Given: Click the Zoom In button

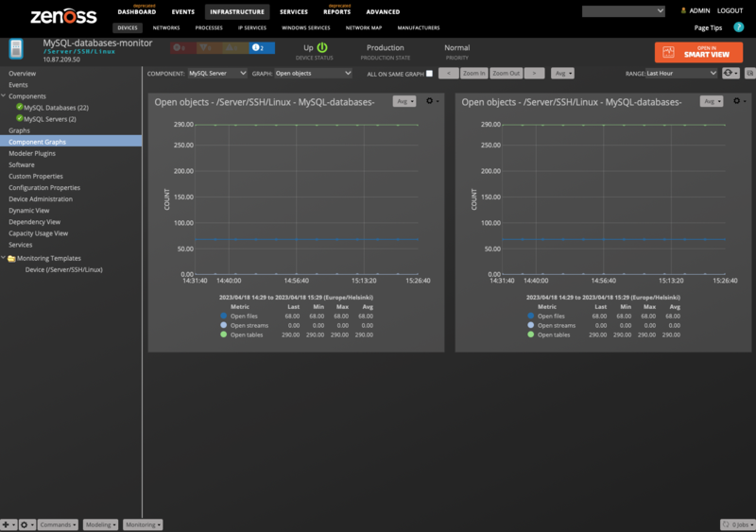Looking at the screenshot, I should [x=474, y=74].
